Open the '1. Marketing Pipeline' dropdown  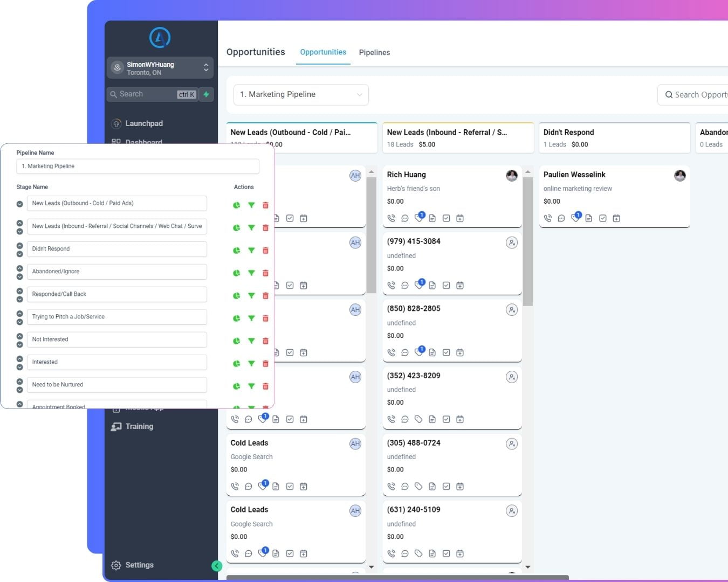[301, 95]
